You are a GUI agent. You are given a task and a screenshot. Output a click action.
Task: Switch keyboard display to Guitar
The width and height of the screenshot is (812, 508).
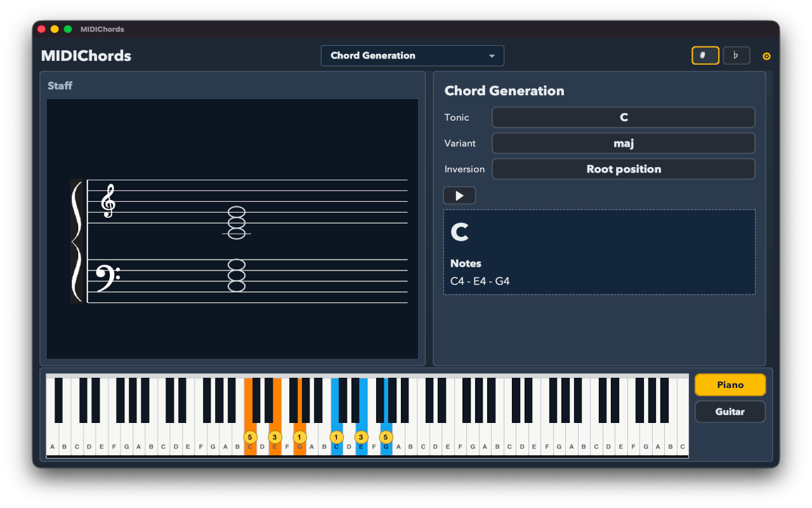pos(730,411)
